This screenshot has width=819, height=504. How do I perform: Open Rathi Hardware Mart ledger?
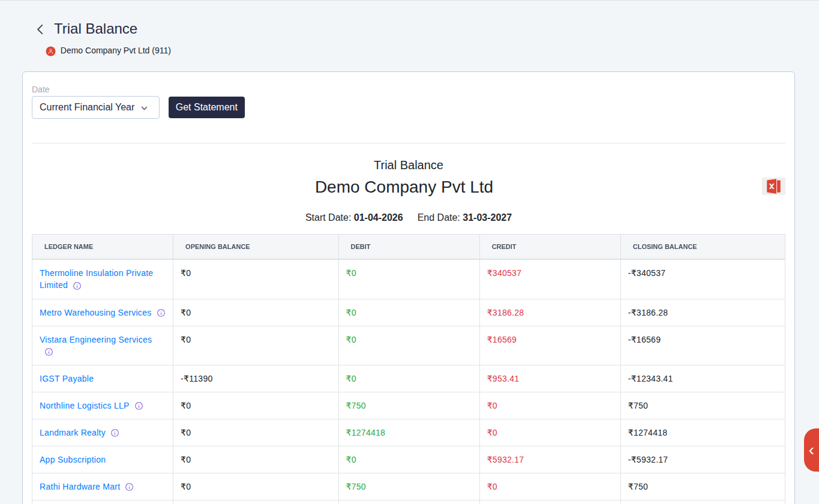coord(80,487)
